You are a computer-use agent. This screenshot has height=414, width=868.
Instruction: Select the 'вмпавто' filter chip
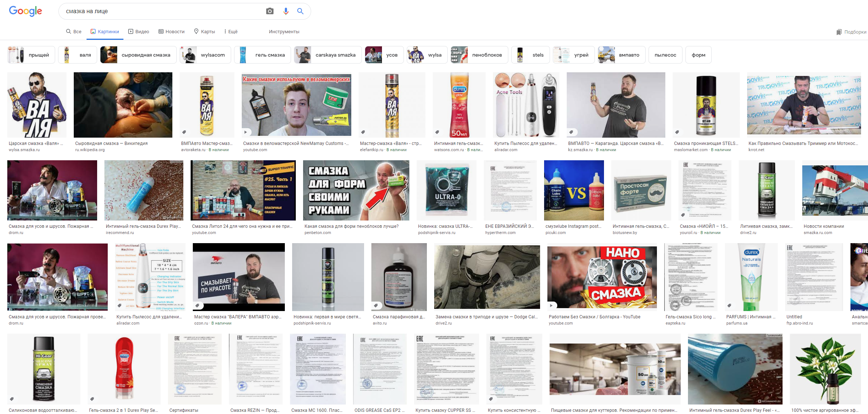pos(622,55)
